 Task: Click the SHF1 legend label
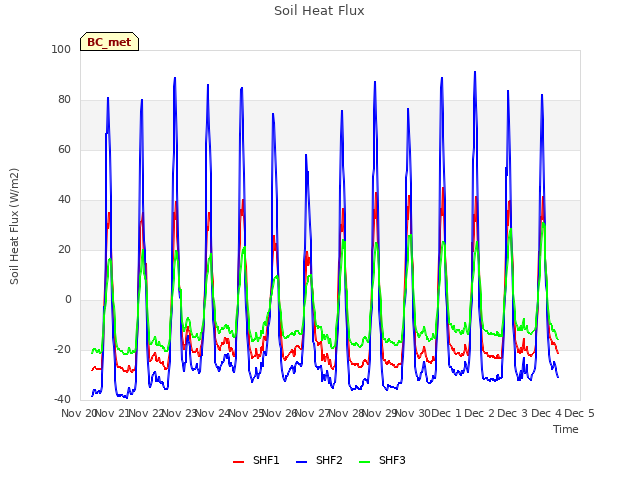pos(266,460)
